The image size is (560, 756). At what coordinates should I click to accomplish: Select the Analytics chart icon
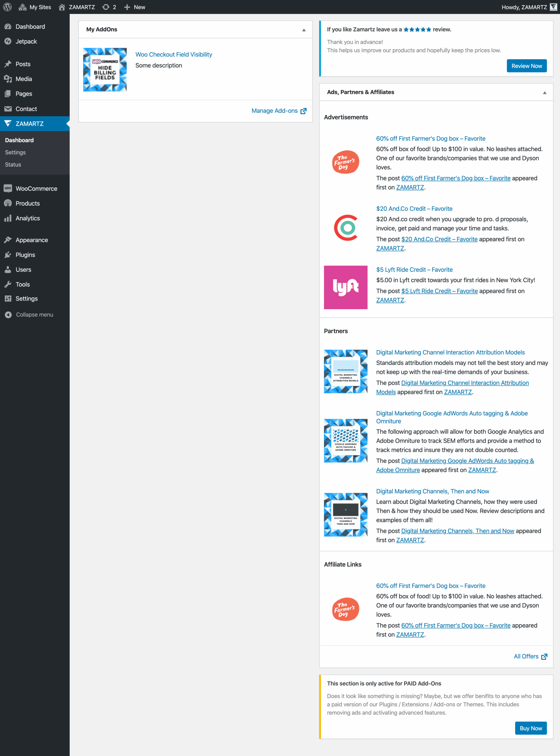(x=8, y=218)
